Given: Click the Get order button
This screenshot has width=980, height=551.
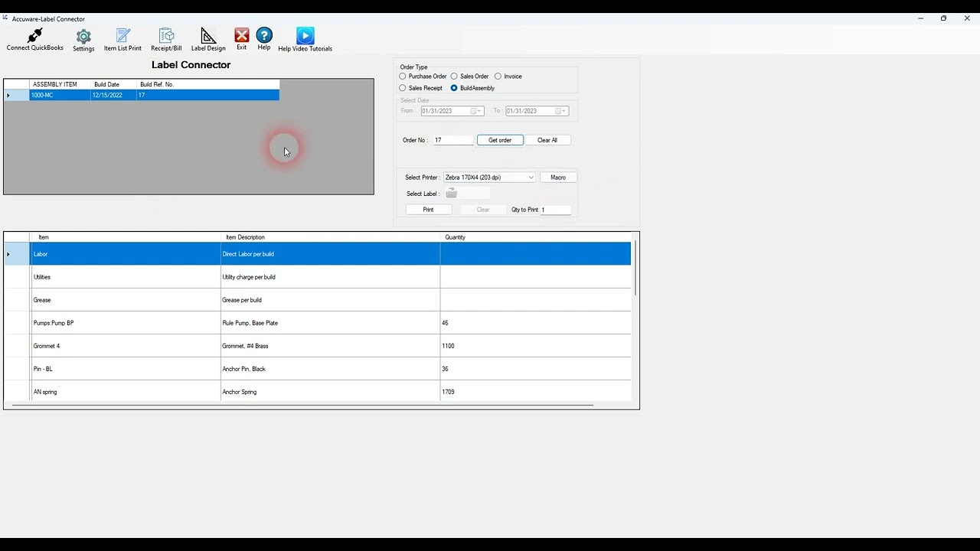Looking at the screenshot, I should click(500, 140).
